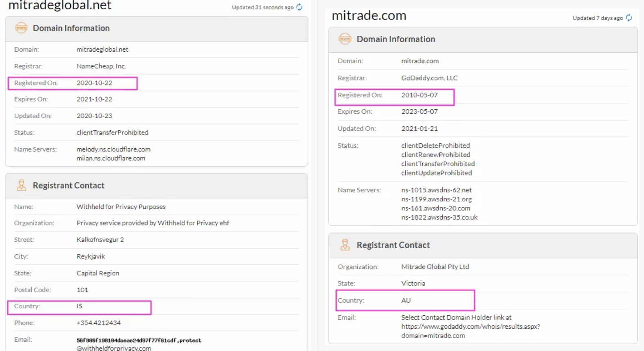Image resolution: width=644 pixels, height=351 pixels.
Task: Click the melody.ns.cloudflare.com name server
Action: (113, 149)
